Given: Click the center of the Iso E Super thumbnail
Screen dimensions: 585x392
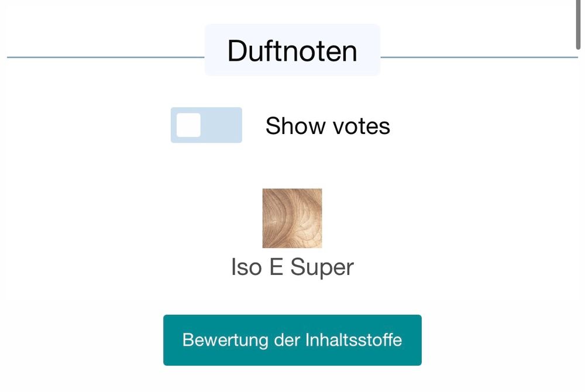Looking at the screenshot, I should 292,218.
